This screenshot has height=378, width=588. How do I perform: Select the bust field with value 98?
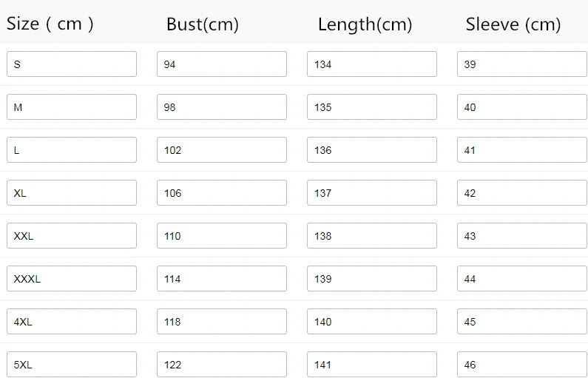222,107
